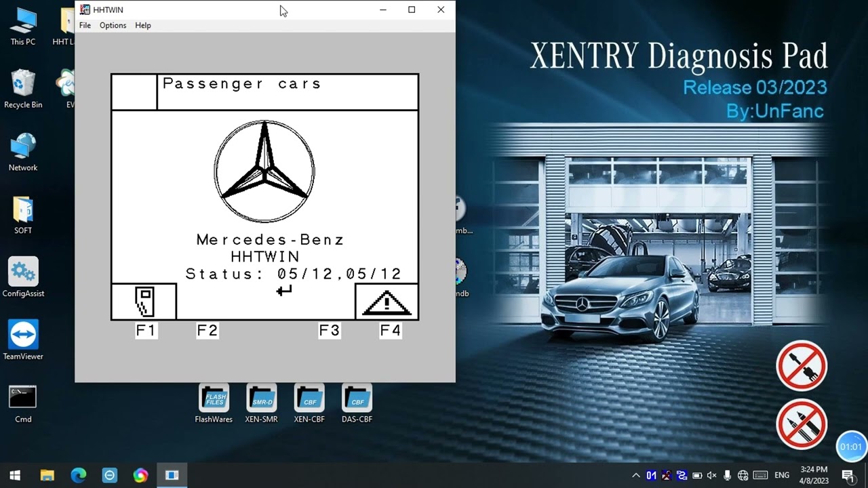Click the warning triangle icon above F4
The height and width of the screenshot is (488, 868).
387,303
